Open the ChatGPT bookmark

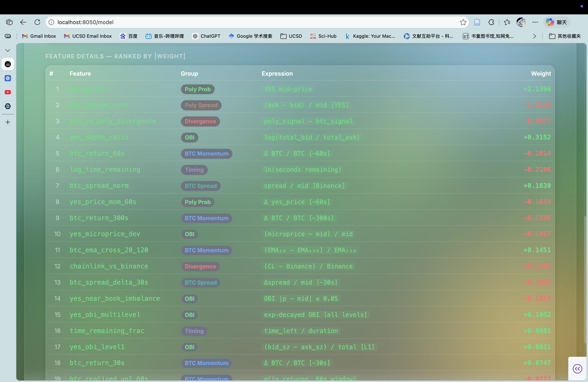[x=206, y=36]
